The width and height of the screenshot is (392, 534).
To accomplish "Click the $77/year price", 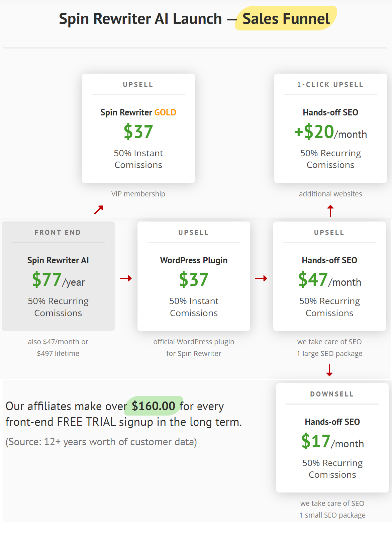I will (58, 280).
